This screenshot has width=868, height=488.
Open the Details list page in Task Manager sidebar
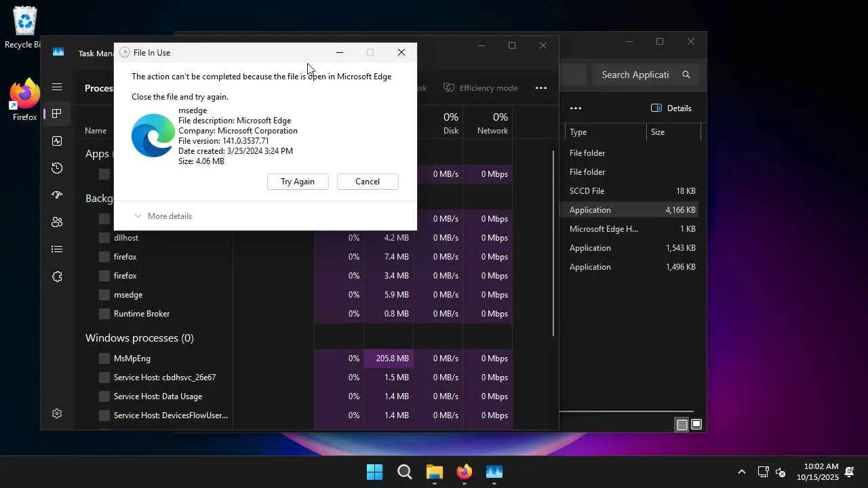pyautogui.click(x=57, y=249)
